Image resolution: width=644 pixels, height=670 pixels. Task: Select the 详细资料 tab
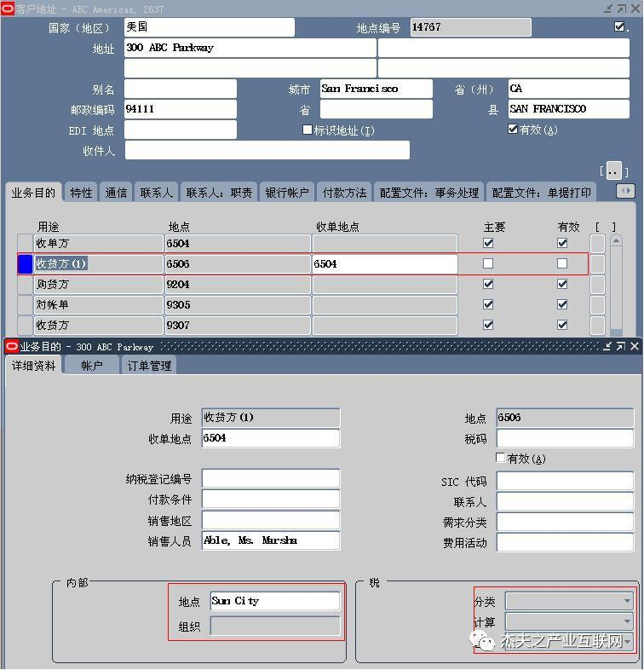click(x=34, y=366)
